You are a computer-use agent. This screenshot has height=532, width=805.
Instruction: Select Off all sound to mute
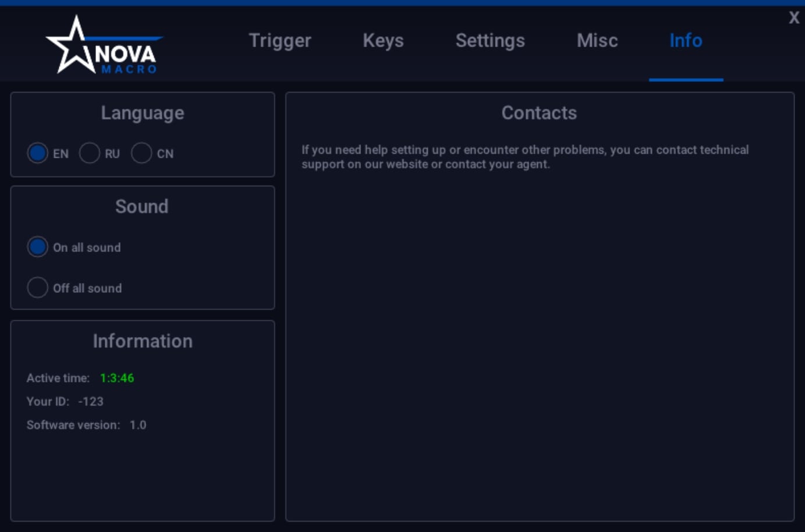(38, 288)
